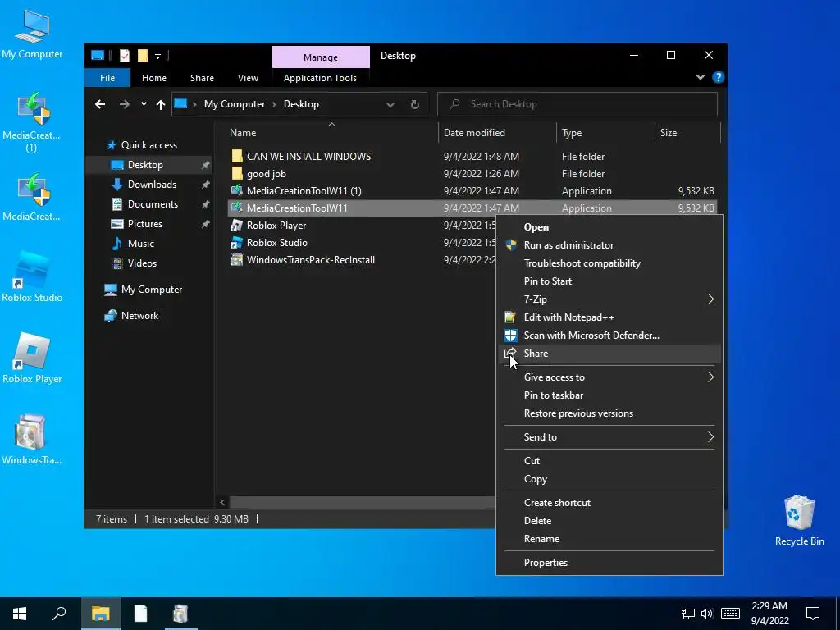Click the Properties quick access toolbar icon

pyautogui.click(x=125, y=56)
